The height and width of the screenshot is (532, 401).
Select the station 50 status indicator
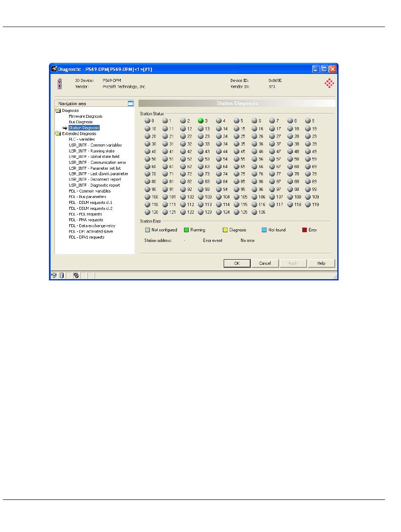pos(147,159)
